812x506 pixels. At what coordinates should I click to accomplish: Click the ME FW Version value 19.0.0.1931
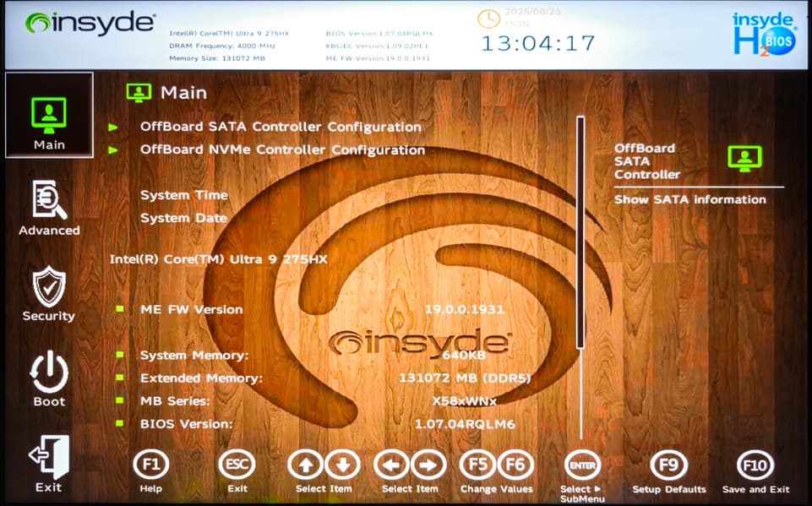pos(464,310)
